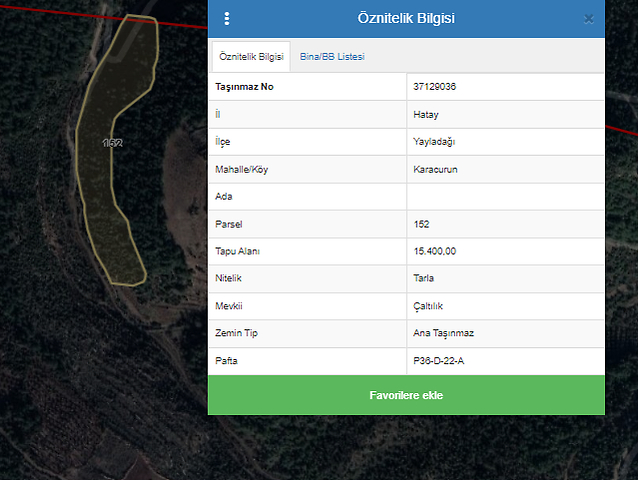Image resolution: width=638 pixels, height=480 pixels.
Task: Click the Nitelik value Tarla
Action: pos(424,278)
